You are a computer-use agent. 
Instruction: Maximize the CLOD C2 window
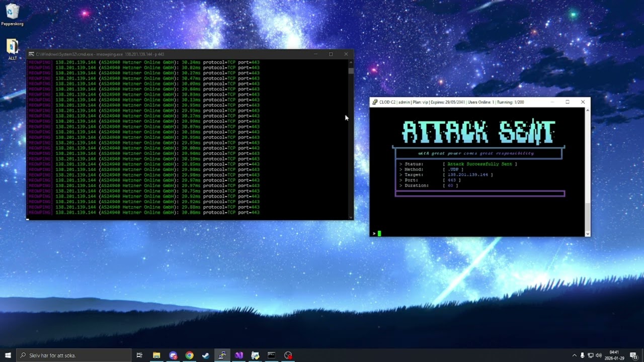568,102
